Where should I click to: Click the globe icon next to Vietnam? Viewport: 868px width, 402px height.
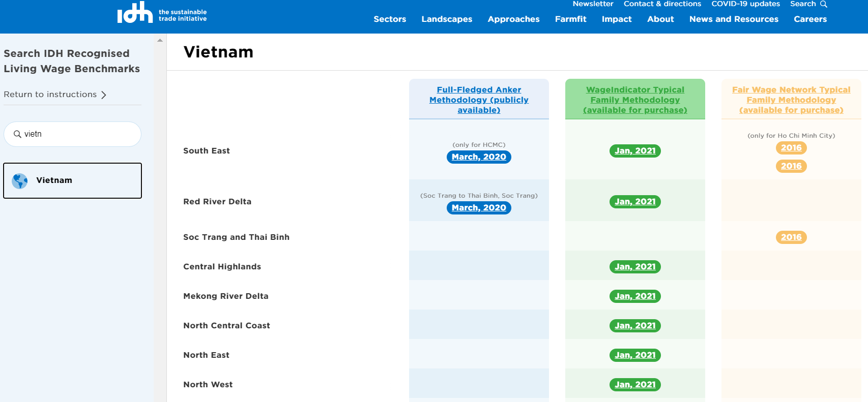(x=20, y=181)
